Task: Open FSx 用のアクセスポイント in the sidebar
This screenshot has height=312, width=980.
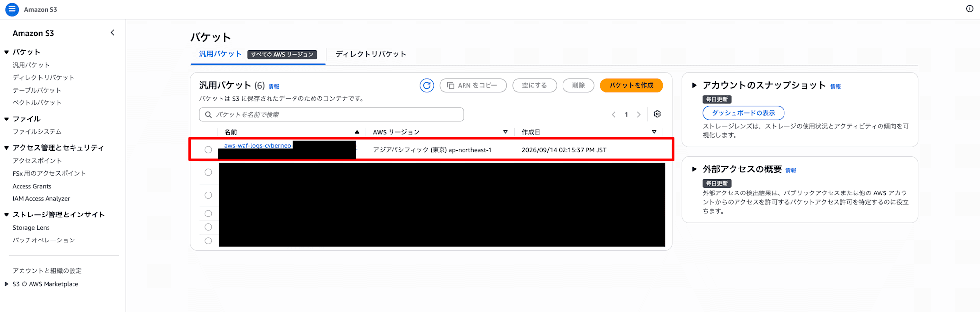Action: point(49,173)
